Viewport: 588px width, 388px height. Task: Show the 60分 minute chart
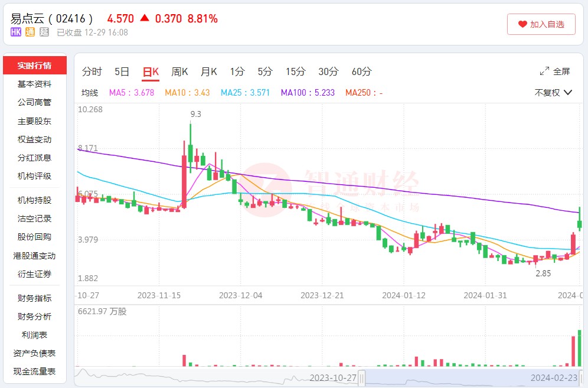(x=361, y=71)
